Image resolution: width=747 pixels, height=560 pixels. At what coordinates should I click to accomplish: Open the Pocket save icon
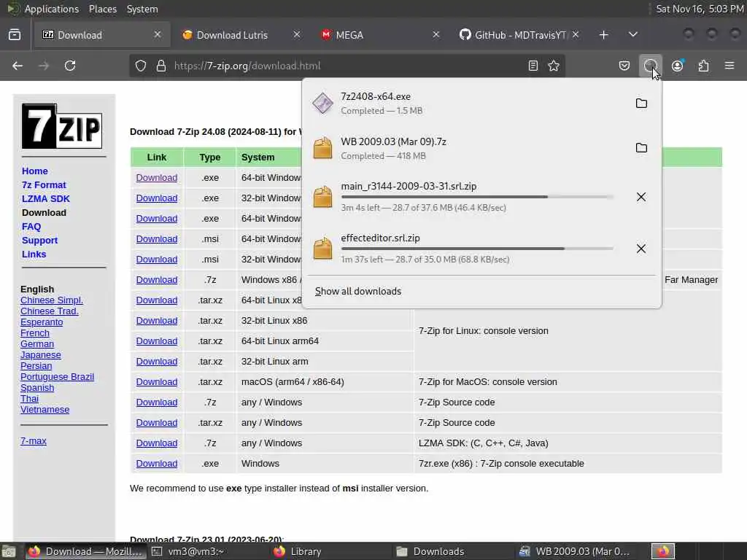624,66
